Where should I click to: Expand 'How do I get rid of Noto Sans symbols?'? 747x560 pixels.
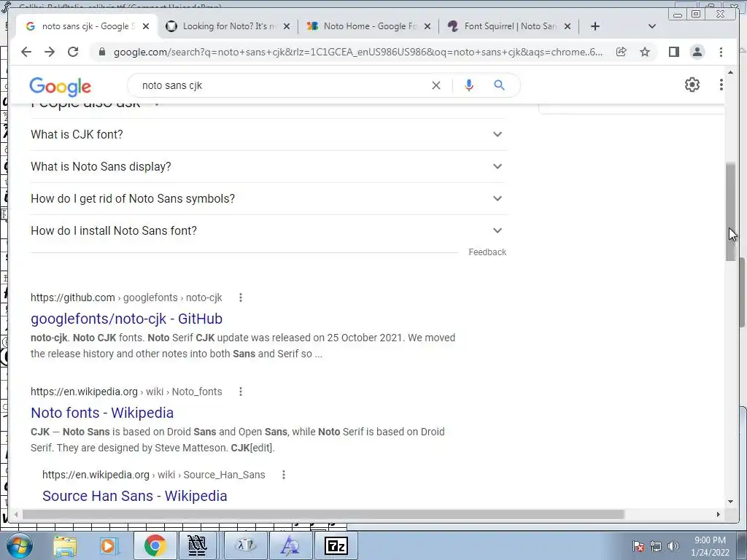pyautogui.click(x=268, y=198)
